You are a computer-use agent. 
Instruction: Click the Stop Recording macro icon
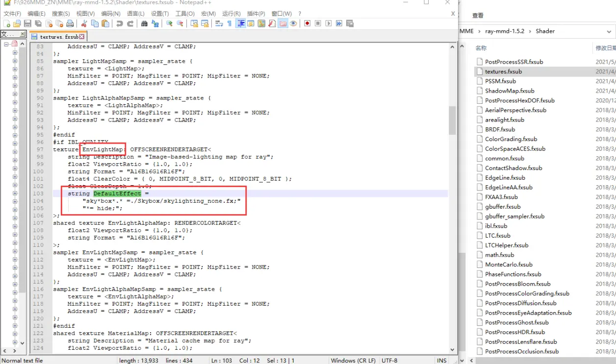318,24
